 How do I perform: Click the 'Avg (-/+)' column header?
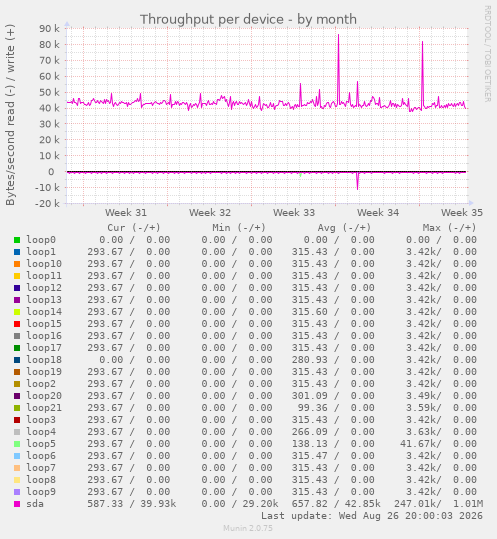coord(344,228)
